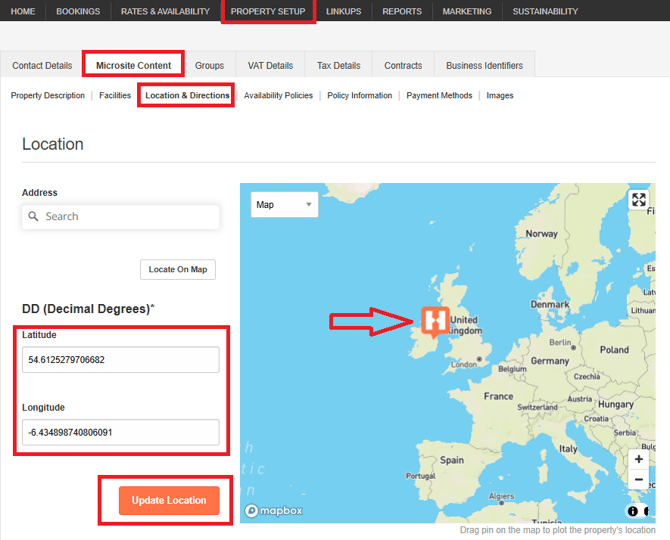Image resolution: width=670 pixels, height=540 pixels.
Task: Click the map attribution info icon
Action: pyautogui.click(x=633, y=511)
